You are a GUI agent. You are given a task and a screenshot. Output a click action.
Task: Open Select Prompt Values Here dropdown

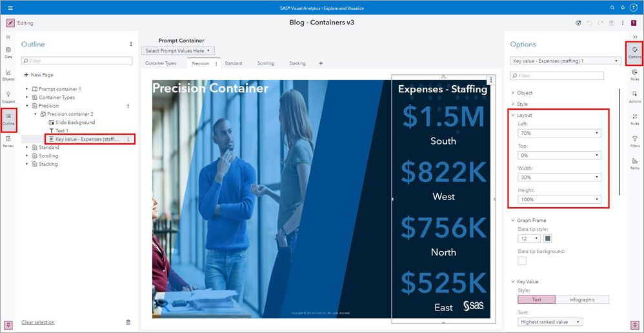point(178,51)
